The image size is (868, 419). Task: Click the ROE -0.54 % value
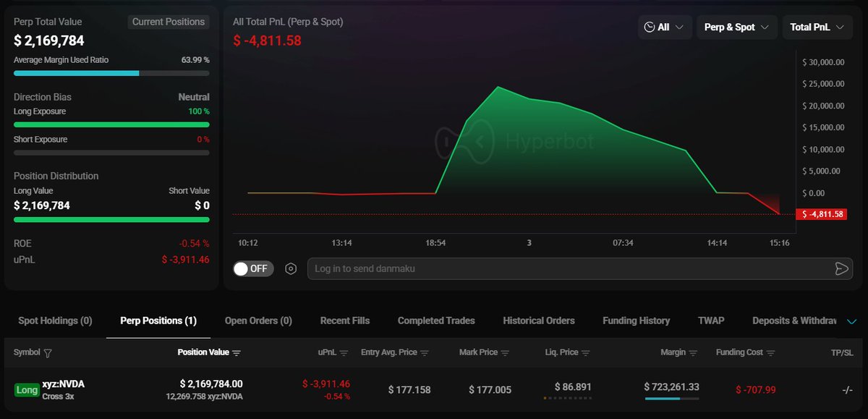tap(195, 244)
